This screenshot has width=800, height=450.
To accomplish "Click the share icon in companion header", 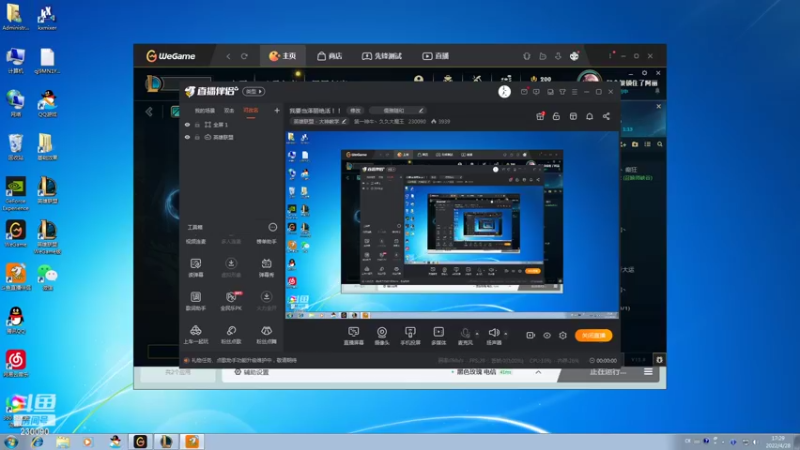I will click(x=606, y=116).
